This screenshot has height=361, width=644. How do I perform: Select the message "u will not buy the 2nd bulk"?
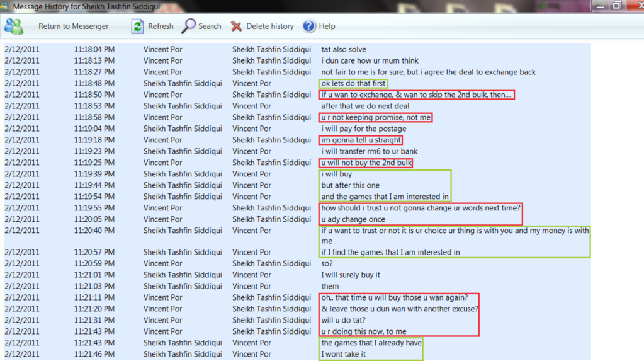coord(366,163)
